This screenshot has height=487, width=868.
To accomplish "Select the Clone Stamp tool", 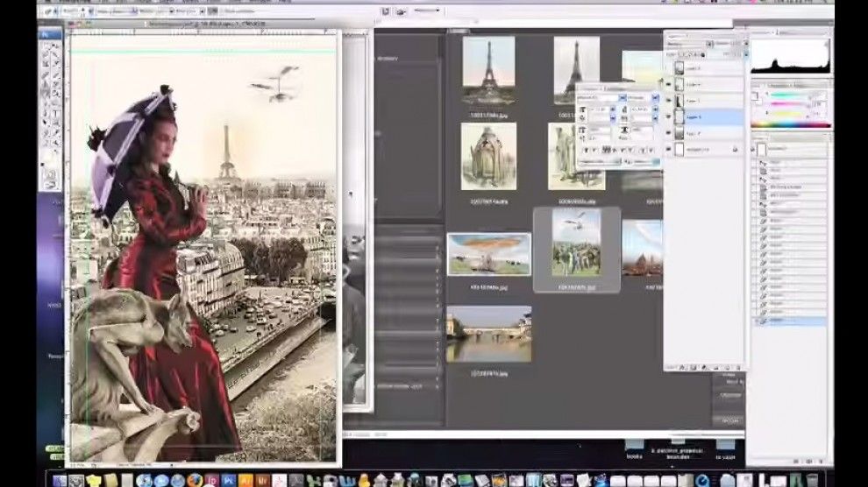I will coord(46,85).
